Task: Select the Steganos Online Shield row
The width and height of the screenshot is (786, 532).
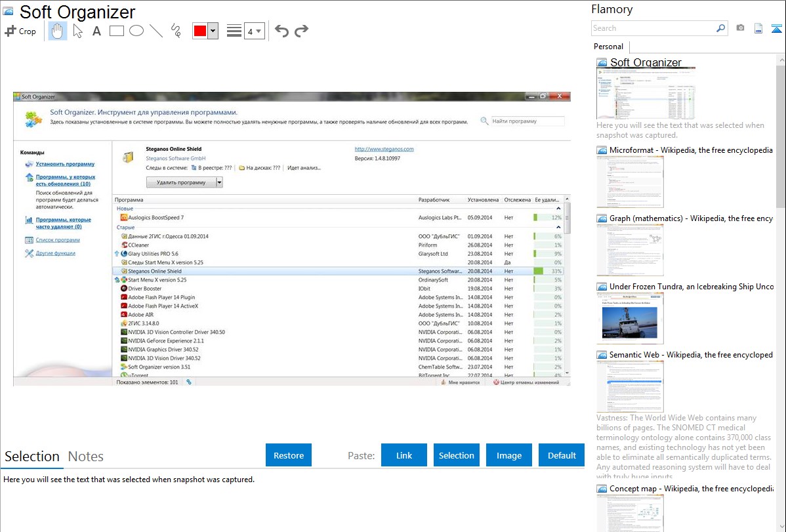Action: 339,272
